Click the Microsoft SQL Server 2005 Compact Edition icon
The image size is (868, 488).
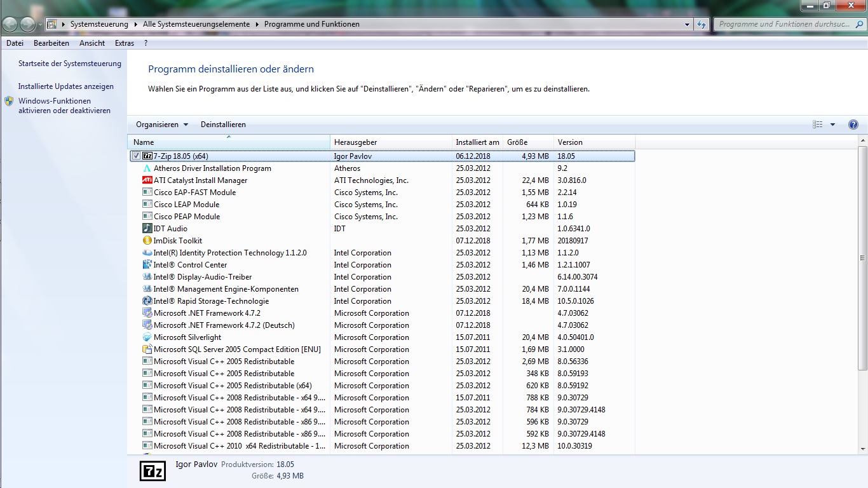pyautogui.click(x=147, y=349)
